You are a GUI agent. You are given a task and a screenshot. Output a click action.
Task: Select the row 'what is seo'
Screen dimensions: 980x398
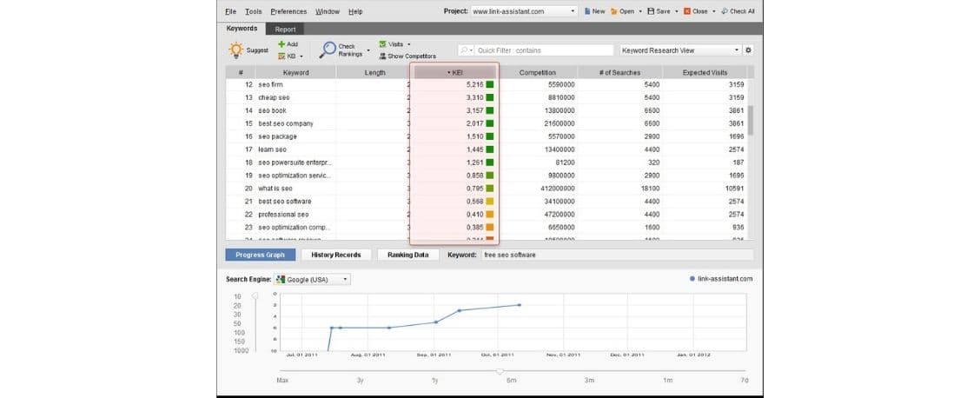click(487, 188)
